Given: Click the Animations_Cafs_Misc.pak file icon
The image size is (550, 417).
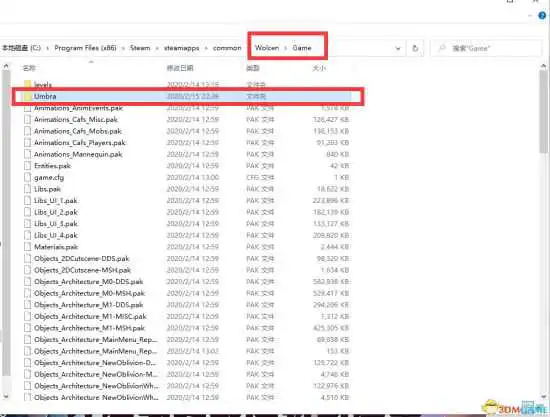Looking at the screenshot, I should (x=28, y=119).
